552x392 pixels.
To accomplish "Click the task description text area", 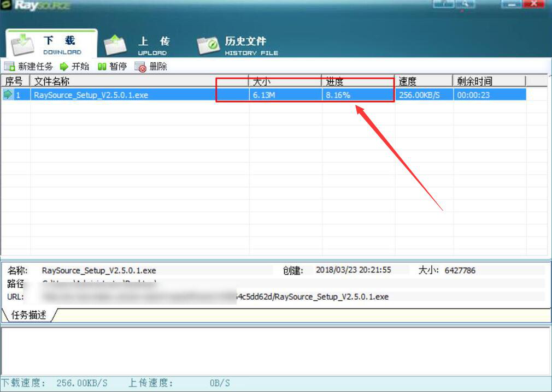I will click(x=275, y=351).
